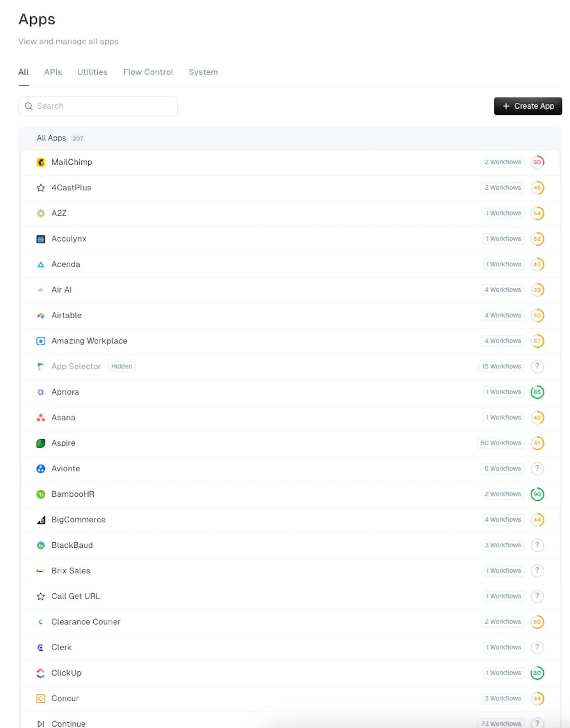This screenshot has height=728, width=570.
Task: Click Clearance Courier's score ring showing 60
Action: [x=537, y=622]
